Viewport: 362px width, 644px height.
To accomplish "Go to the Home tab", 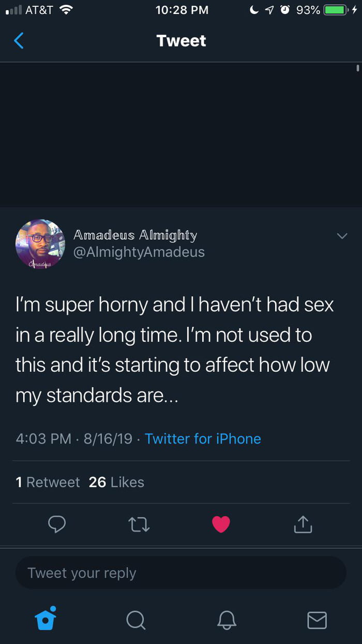I will pyautogui.click(x=46, y=619).
